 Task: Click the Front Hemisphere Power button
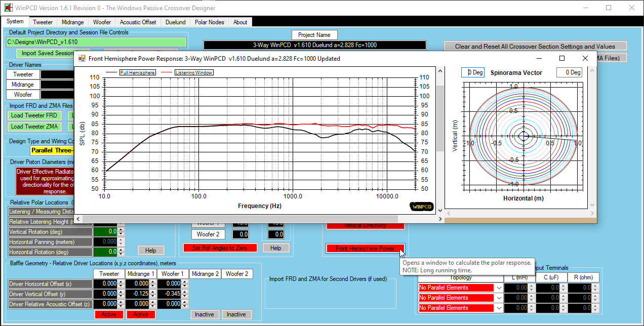(366, 249)
